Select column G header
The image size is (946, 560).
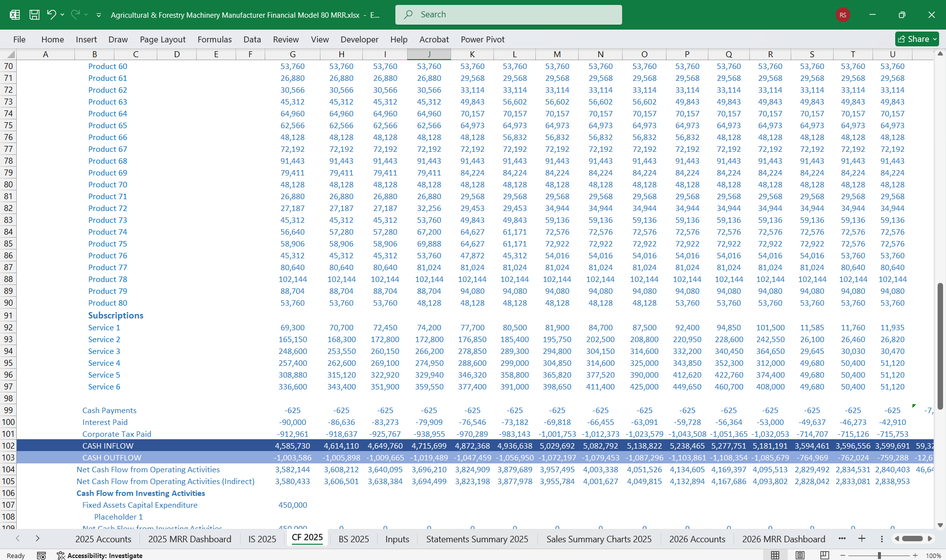click(x=293, y=54)
